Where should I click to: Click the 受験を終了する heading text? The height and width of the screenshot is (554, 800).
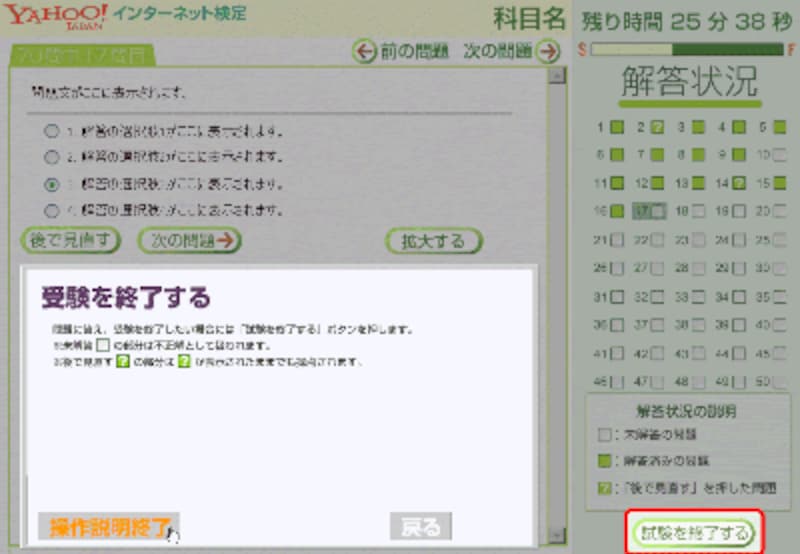(x=126, y=297)
